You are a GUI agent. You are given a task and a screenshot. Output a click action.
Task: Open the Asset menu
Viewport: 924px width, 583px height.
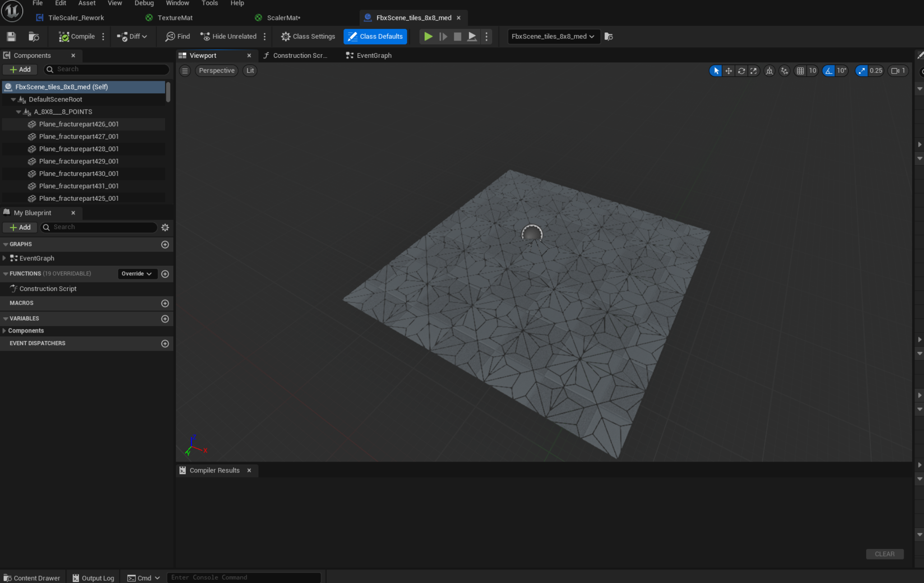[87, 3]
